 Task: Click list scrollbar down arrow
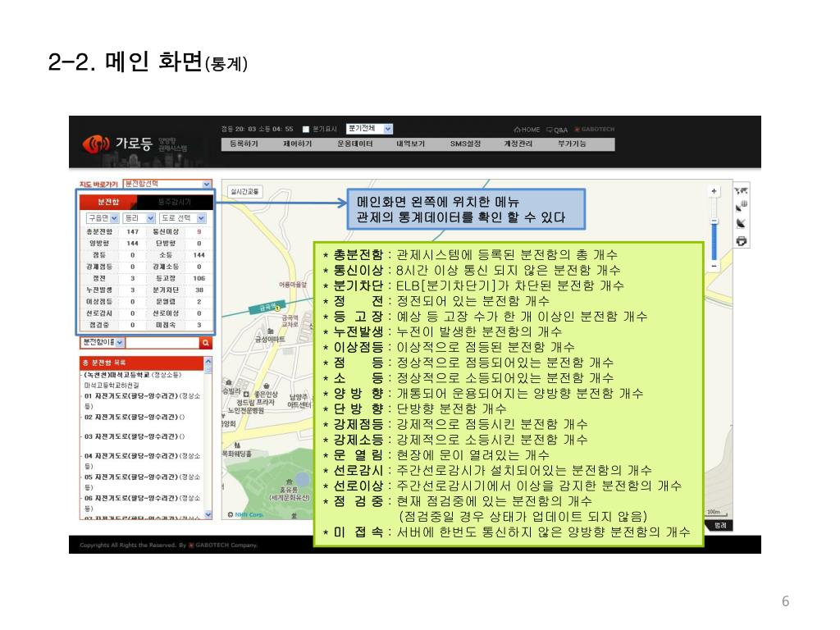click(208, 514)
